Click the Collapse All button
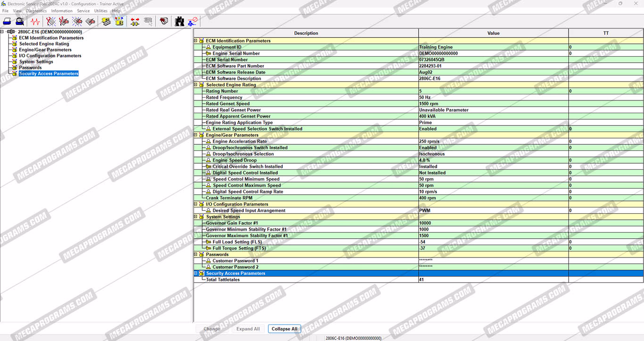 [284, 329]
